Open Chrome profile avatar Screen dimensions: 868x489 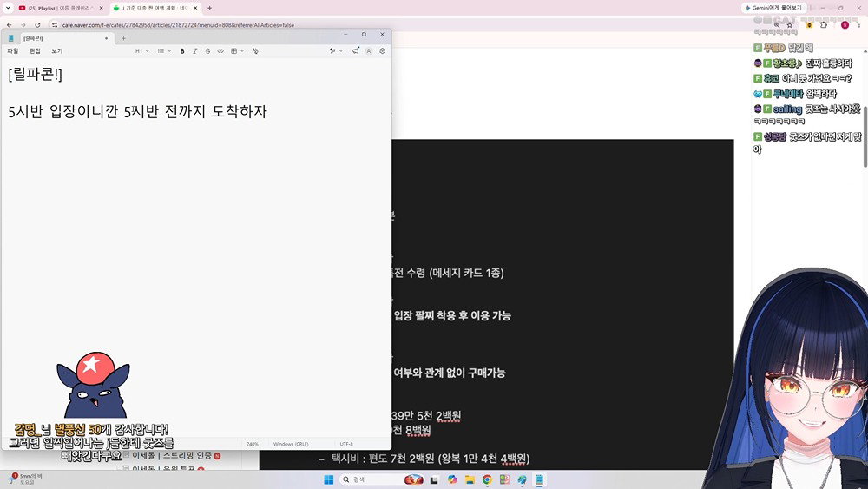[x=845, y=25]
